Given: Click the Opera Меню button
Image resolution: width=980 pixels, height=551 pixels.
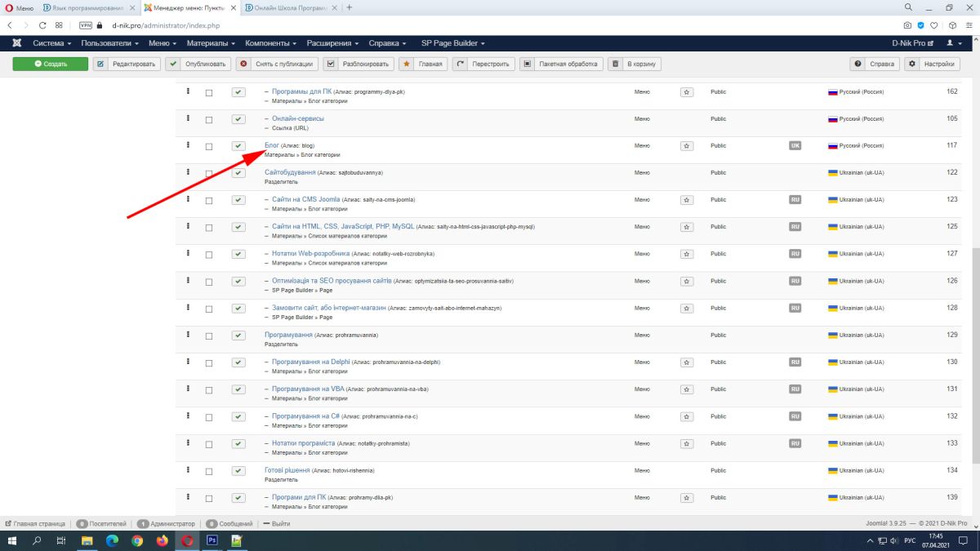Looking at the screenshot, I should click(18, 7).
